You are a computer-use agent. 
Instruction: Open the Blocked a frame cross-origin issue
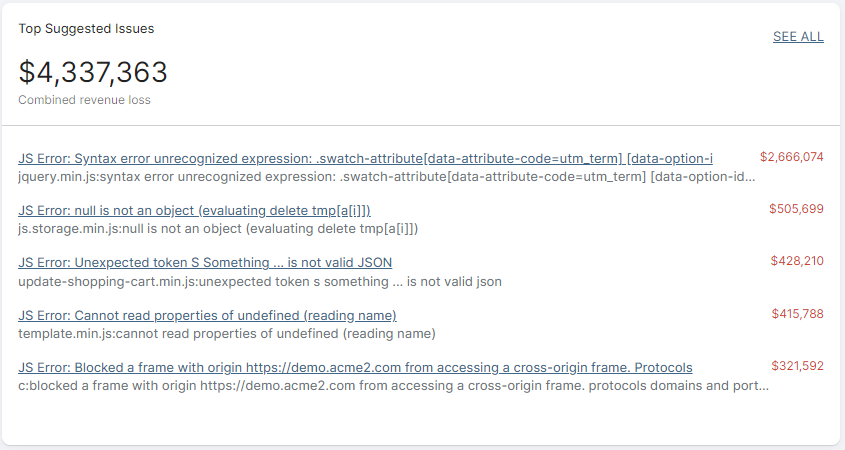click(x=355, y=368)
